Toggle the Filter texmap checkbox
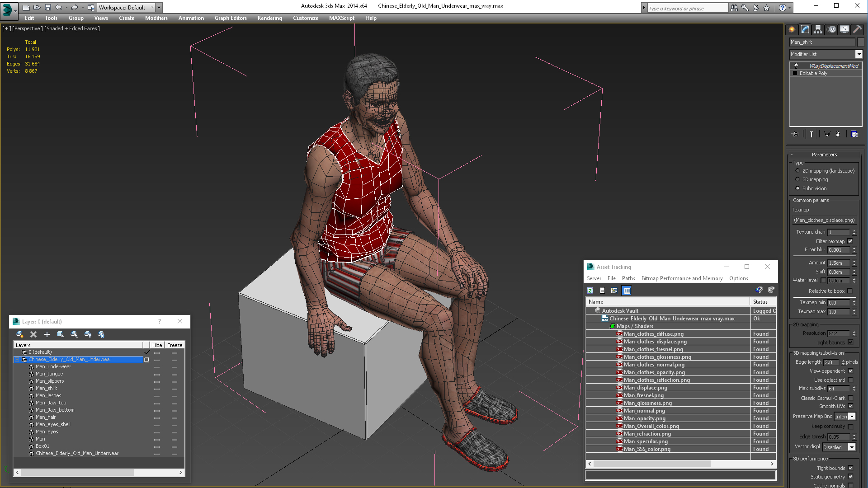The width and height of the screenshot is (868, 488). pos(850,241)
